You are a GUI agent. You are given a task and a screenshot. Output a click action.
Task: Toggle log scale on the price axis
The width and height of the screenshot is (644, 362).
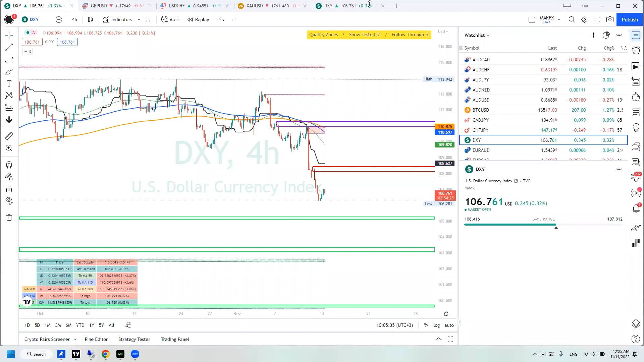click(437, 325)
